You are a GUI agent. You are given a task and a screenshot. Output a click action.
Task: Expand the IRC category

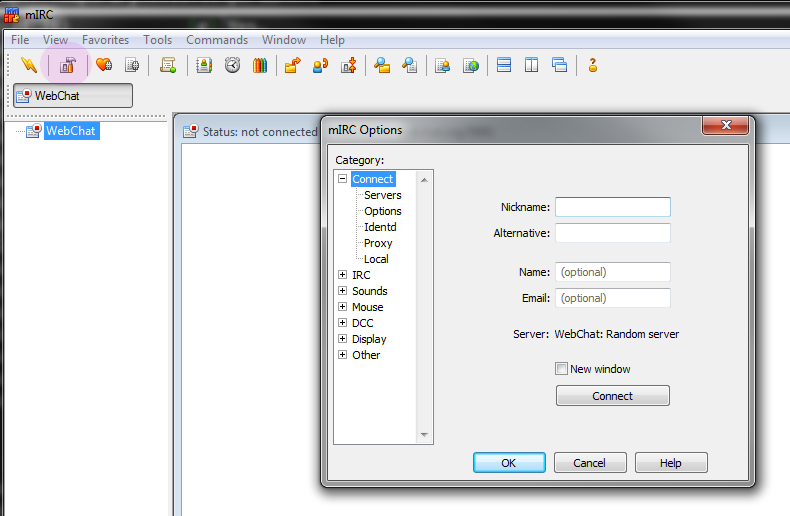pos(343,275)
